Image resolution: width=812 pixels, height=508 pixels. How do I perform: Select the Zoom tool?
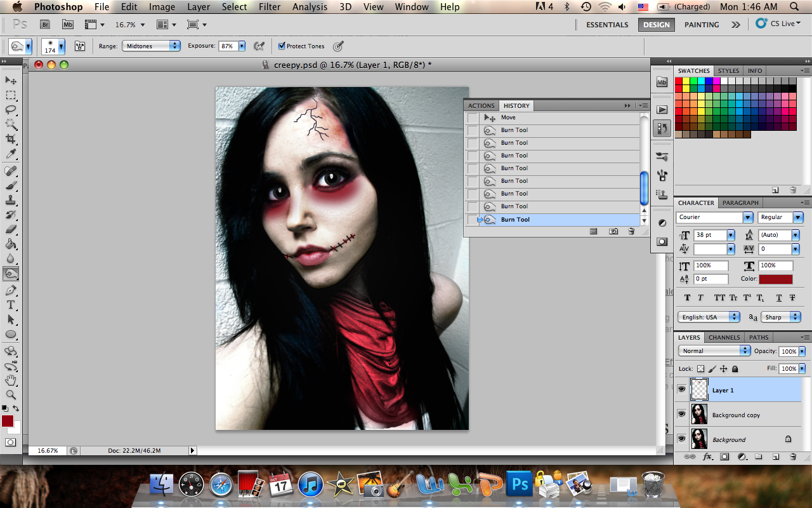point(11,395)
